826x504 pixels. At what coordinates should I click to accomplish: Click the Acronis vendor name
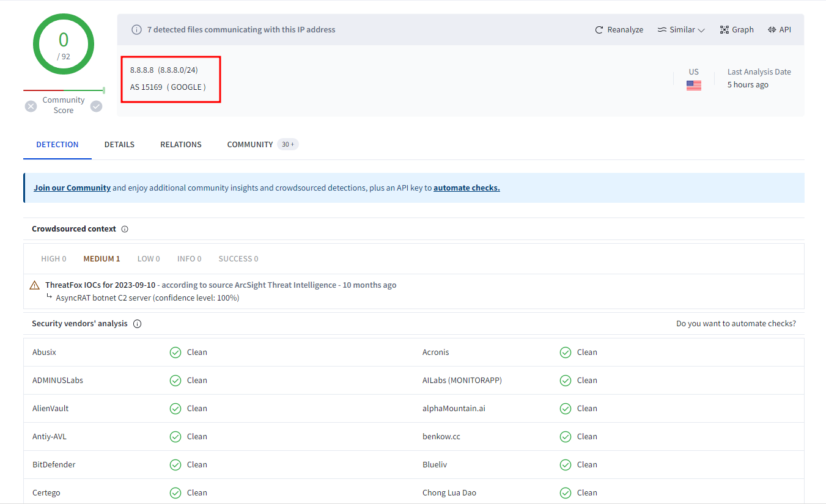[x=436, y=352]
